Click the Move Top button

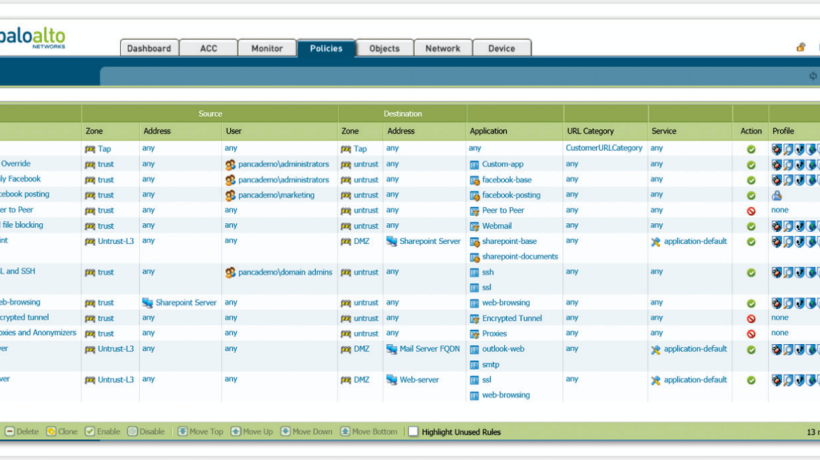click(x=201, y=432)
